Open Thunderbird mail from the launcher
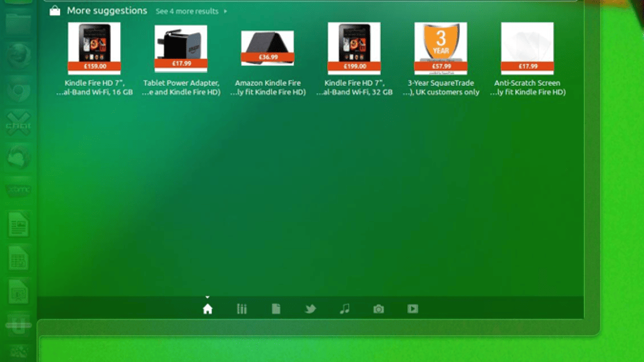Viewport: 644px width, 362px height. click(18, 158)
